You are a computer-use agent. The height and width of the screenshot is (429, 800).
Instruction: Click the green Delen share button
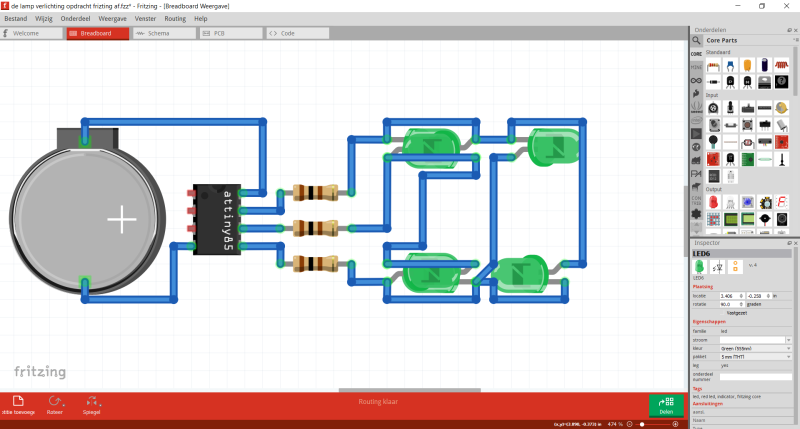pyautogui.click(x=667, y=404)
